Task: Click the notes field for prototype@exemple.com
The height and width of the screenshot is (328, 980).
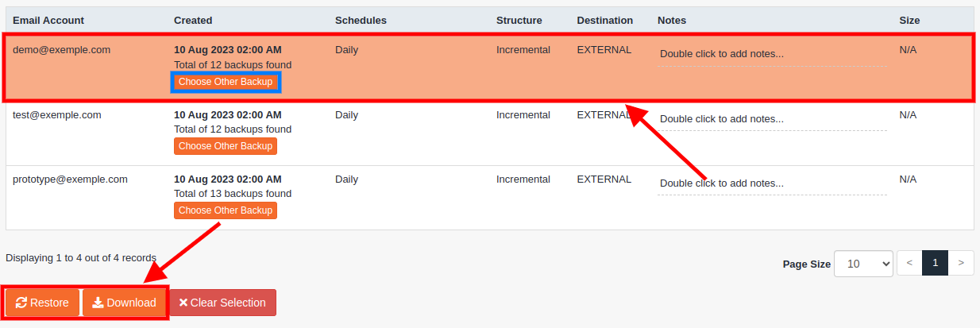Action: pyautogui.click(x=770, y=183)
